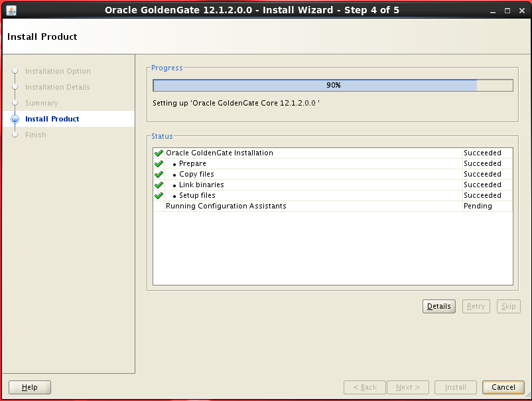Close the Install Wizard window
The height and width of the screenshot is (401, 532).
point(522,11)
